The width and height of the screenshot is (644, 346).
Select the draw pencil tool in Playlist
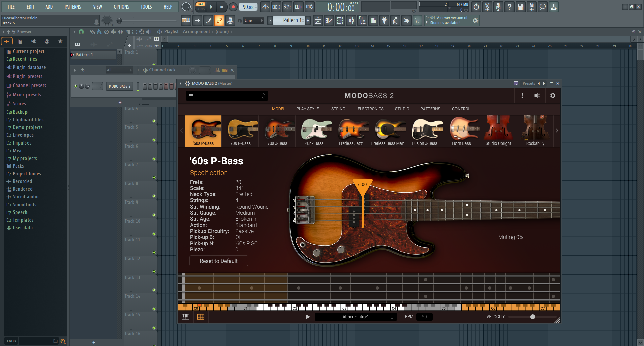pos(92,32)
